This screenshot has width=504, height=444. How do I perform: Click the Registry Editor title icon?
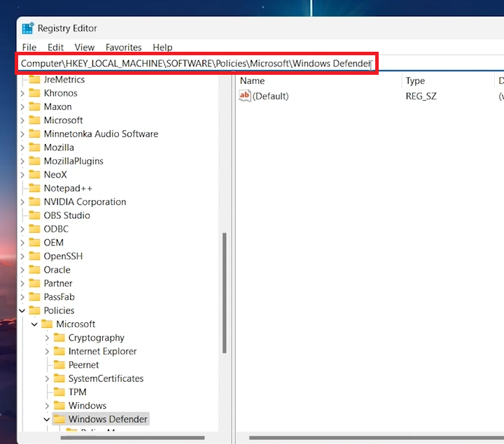coord(27,28)
